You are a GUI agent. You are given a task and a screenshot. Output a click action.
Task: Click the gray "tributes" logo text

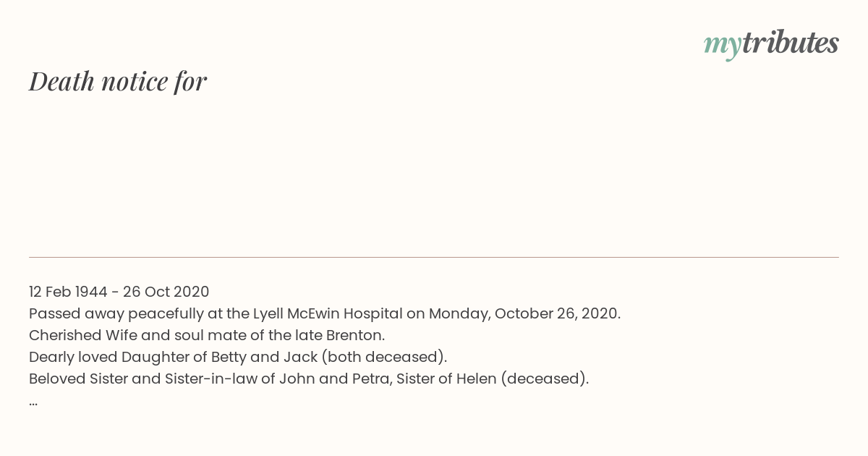pyautogui.click(x=791, y=43)
